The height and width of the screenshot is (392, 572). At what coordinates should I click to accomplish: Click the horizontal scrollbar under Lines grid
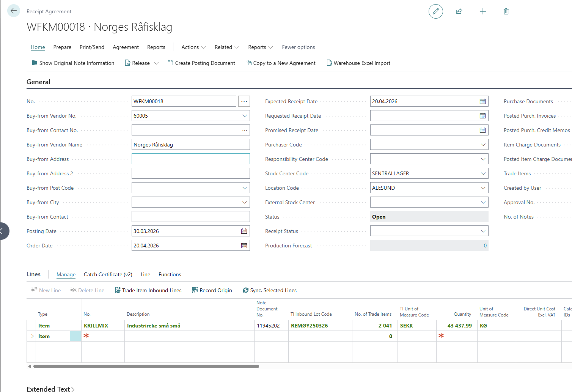[146, 367]
